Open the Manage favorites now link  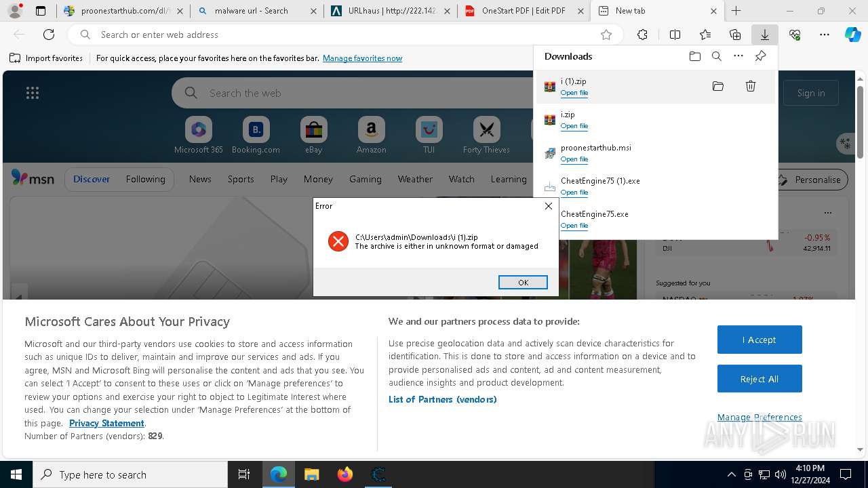pos(362,58)
